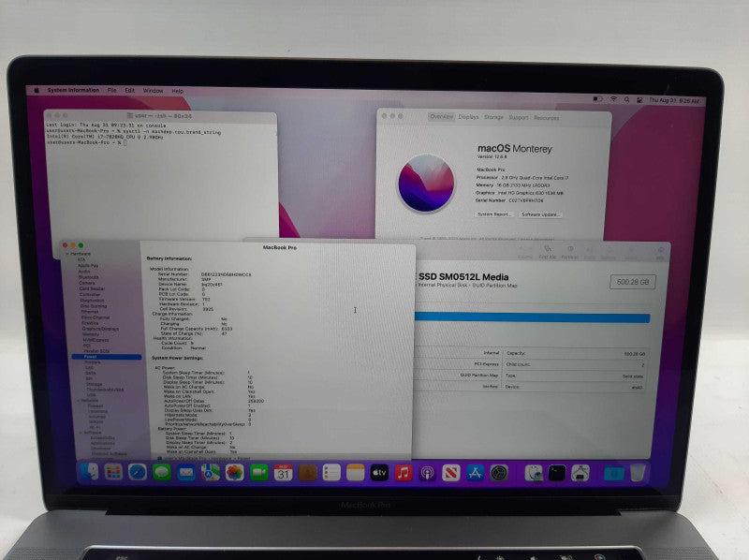Switch to Disk Utility in the Dock

point(534,473)
